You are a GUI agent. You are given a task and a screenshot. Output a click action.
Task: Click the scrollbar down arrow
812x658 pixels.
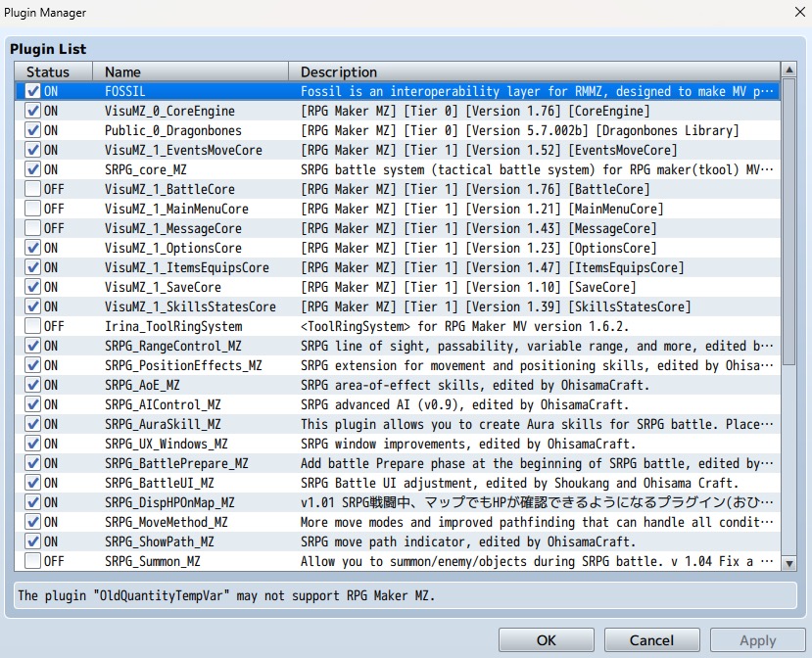click(788, 564)
